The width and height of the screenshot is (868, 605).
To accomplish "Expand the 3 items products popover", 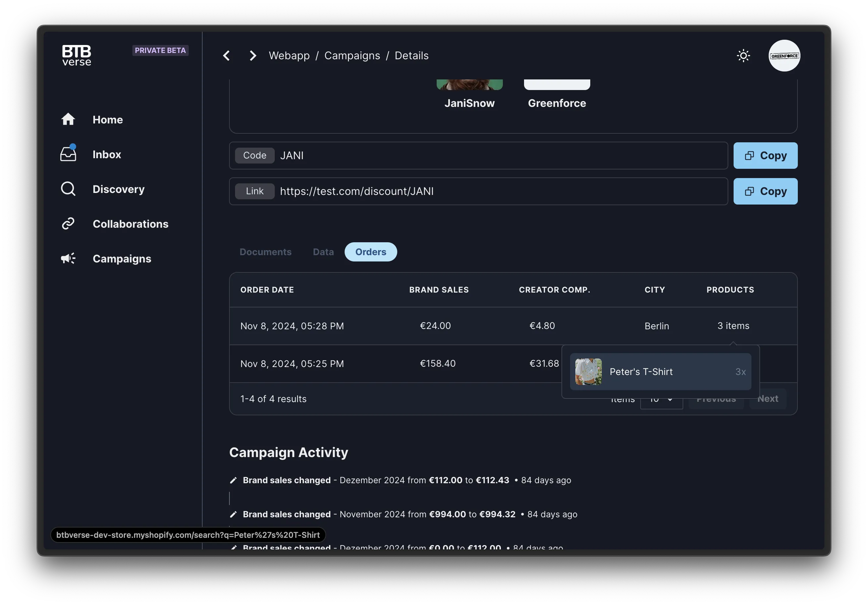I will click(x=733, y=326).
